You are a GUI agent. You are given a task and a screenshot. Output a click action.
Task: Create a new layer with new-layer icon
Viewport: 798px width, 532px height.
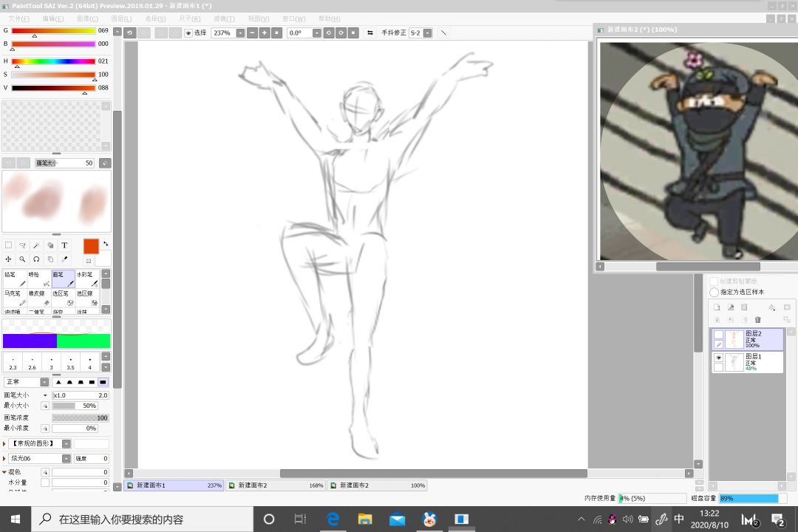pyautogui.click(x=717, y=307)
